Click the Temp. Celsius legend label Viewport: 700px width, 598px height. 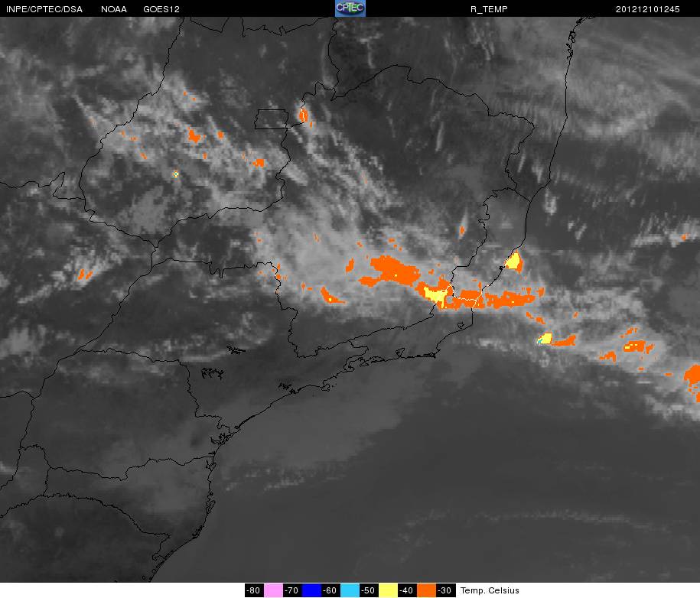490,590
